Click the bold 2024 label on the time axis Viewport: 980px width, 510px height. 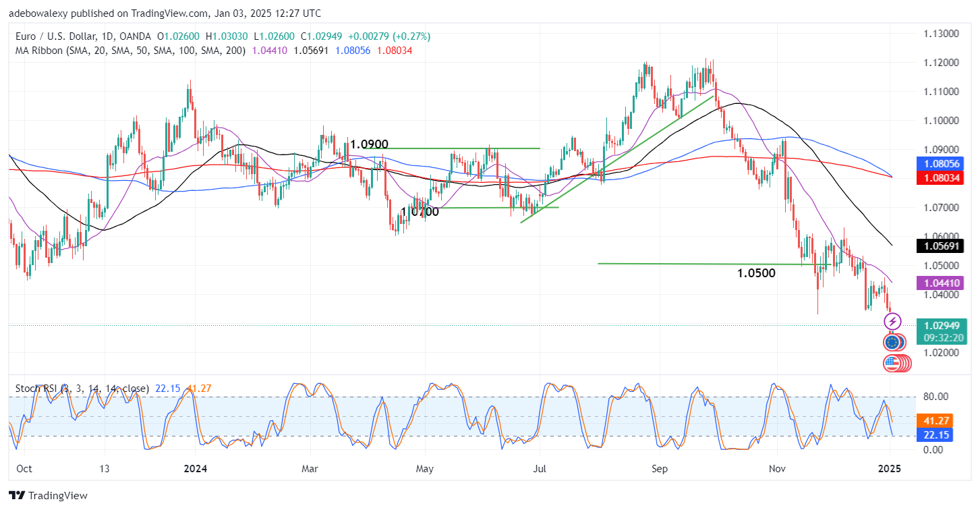click(x=195, y=468)
